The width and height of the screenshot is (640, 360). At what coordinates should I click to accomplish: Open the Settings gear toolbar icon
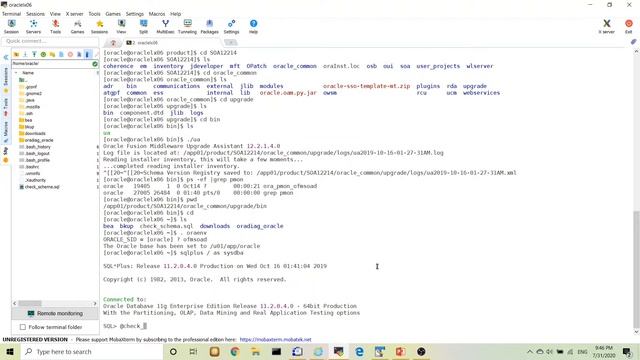(x=231, y=26)
